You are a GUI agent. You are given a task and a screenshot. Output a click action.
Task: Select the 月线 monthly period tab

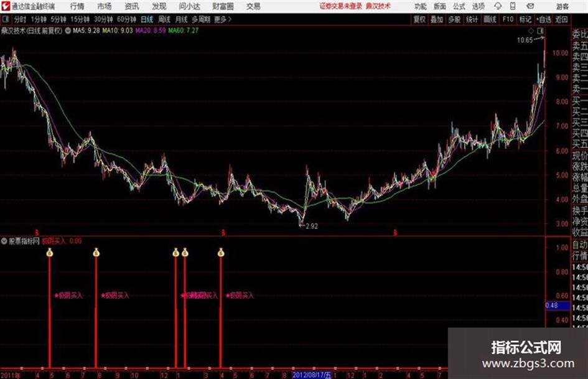(x=182, y=19)
